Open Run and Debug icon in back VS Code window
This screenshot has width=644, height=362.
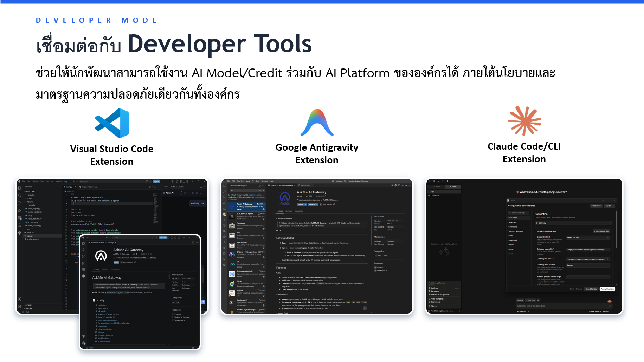20,211
